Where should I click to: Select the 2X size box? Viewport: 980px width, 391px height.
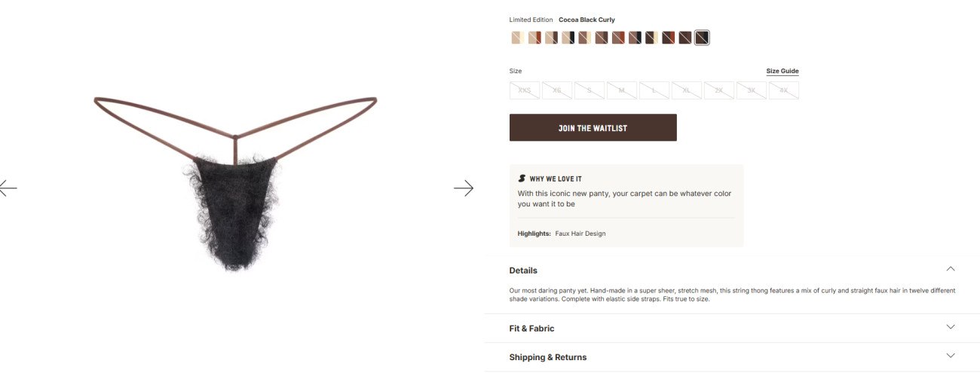719,90
